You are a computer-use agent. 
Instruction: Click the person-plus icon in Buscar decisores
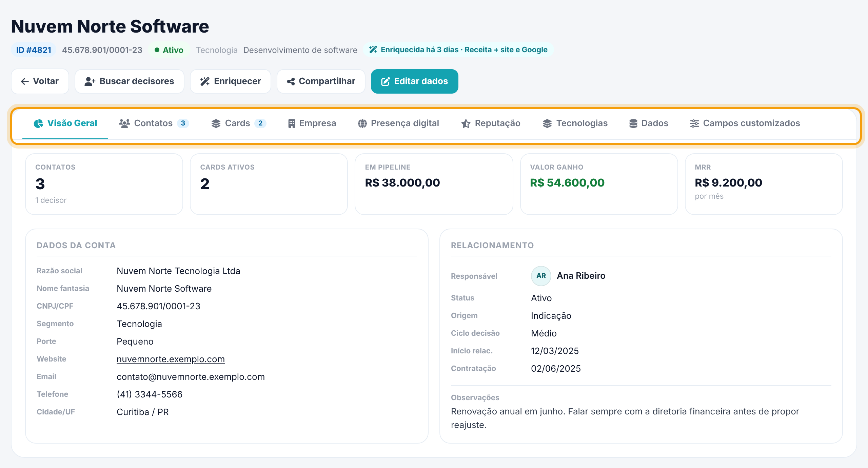coord(90,81)
